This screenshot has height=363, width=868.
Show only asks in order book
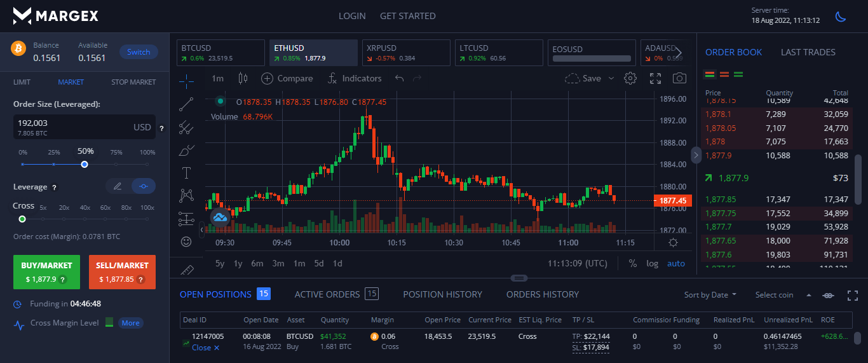724,74
